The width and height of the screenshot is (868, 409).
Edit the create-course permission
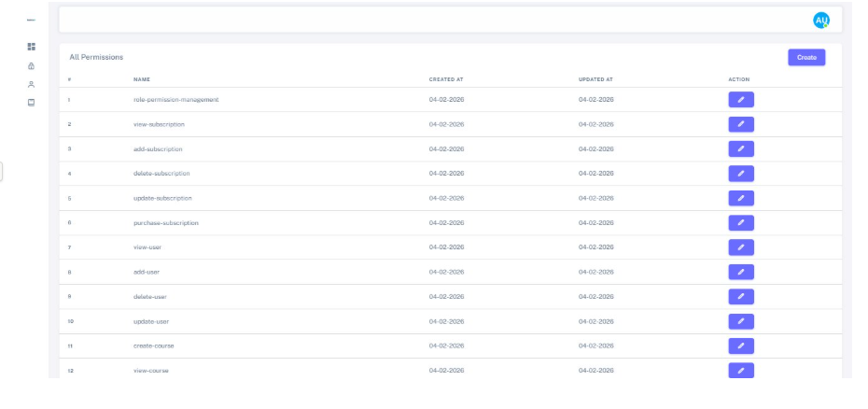[x=741, y=346]
